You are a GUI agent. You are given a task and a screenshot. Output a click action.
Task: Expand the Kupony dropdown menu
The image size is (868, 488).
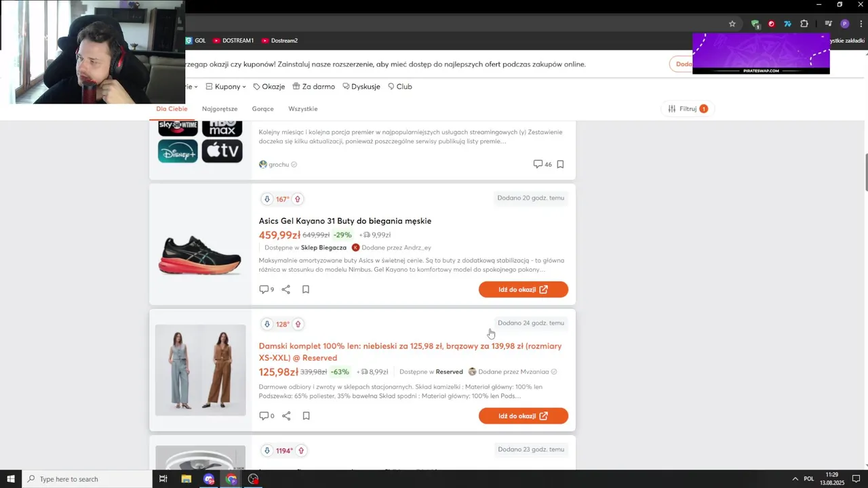pos(226,87)
